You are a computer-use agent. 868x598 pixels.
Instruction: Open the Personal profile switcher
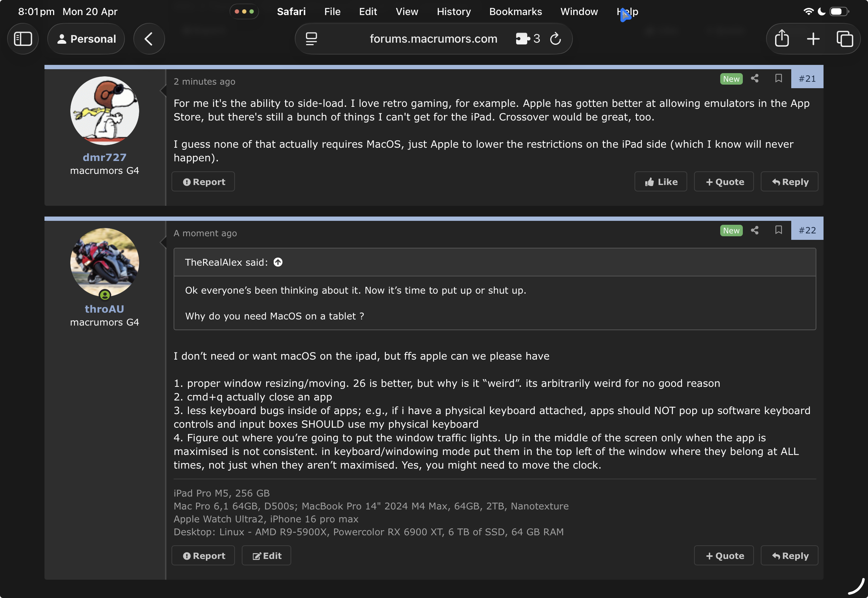pyautogui.click(x=86, y=39)
